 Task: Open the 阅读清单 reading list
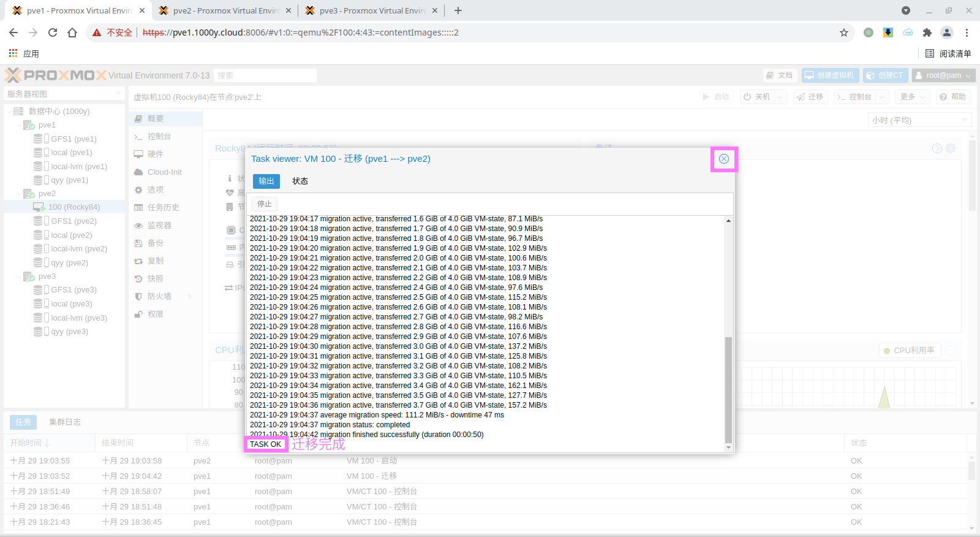[x=948, y=53]
